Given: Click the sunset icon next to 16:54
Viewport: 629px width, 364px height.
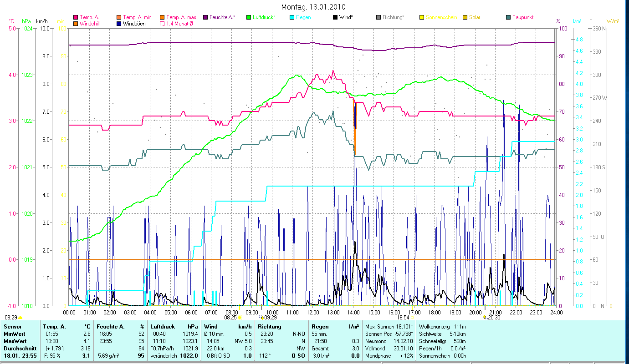Looking at the screenshot, I should 412,318.
